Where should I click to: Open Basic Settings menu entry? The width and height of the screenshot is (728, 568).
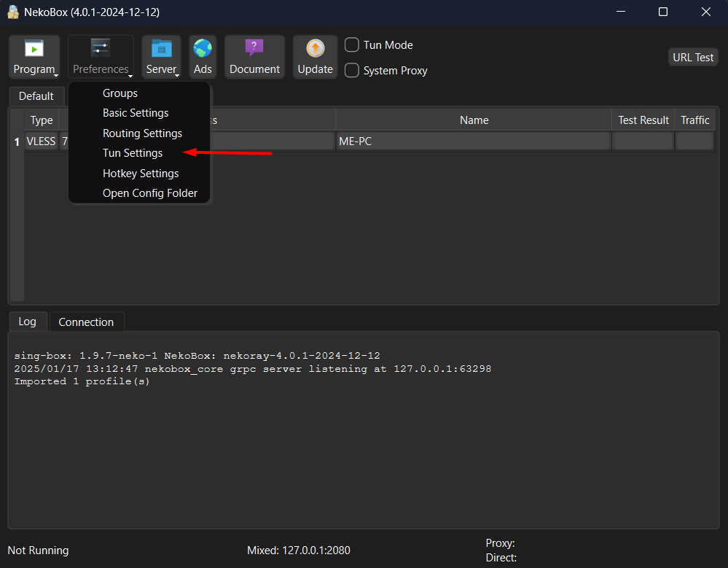click(136, 113)
